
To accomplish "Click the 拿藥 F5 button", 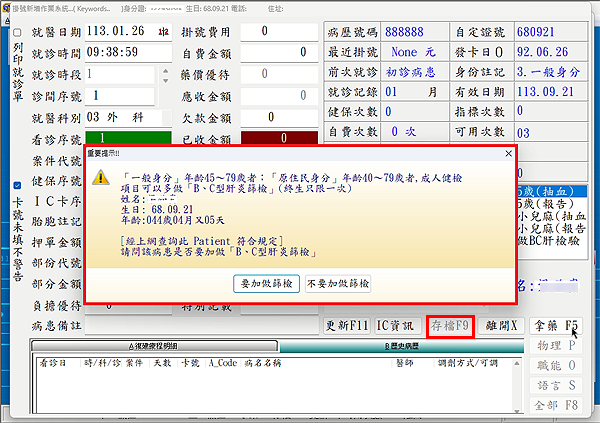I will pyautogui.click(x=556, y=325).
